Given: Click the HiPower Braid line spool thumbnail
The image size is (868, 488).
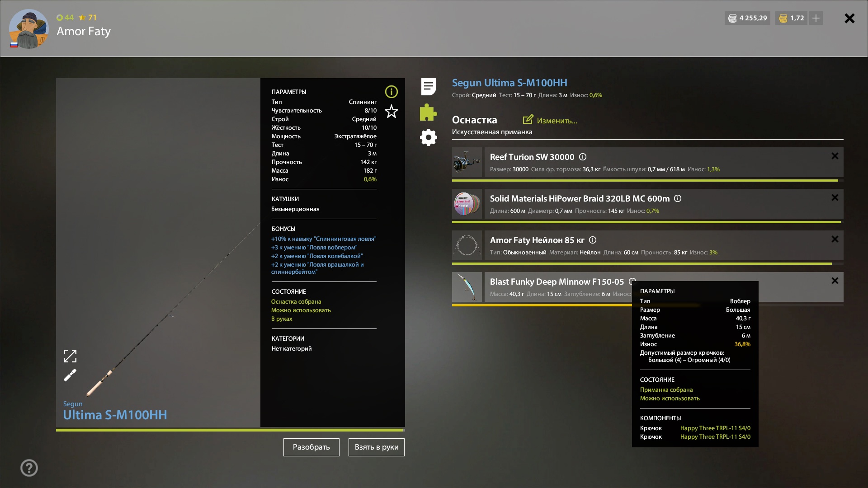Looking at the screenshot, I should 467,204.
